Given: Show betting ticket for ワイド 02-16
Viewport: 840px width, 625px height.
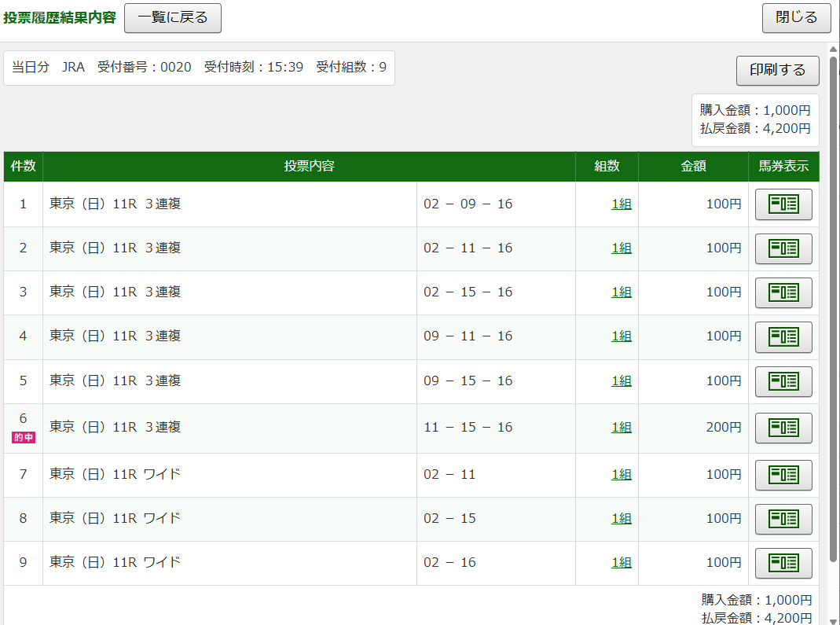Looking at the screenshot, I should coord(783,563).
